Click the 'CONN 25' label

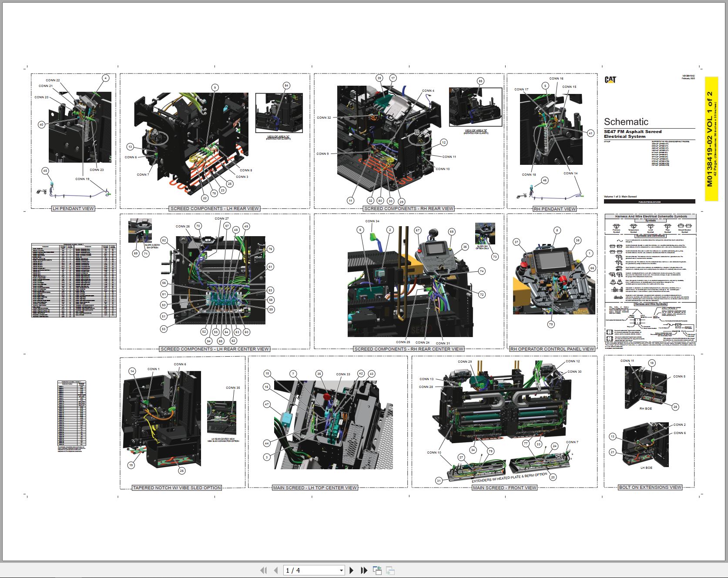click(x=403, y=342)
